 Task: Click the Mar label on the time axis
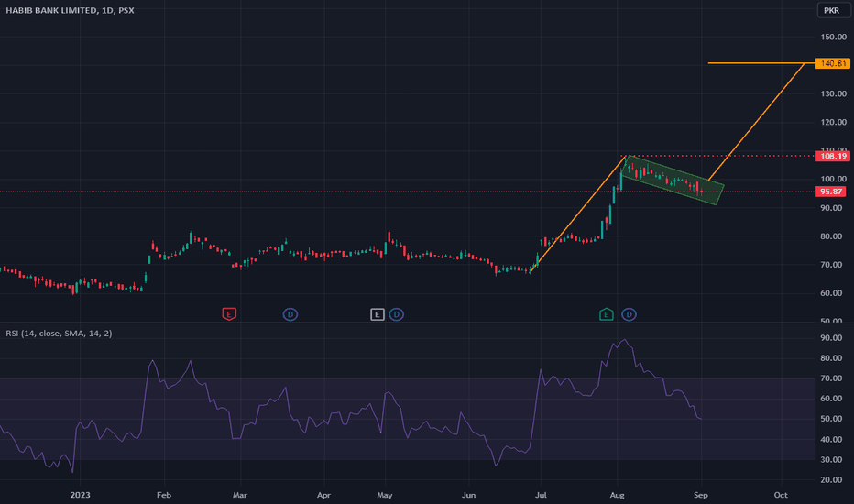[x=240, y=495]
